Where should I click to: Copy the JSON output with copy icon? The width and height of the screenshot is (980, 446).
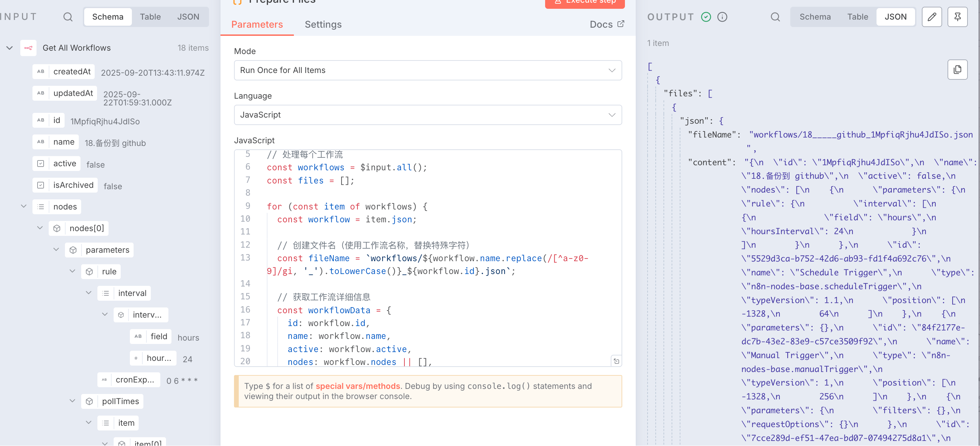[x=957, y=70]
